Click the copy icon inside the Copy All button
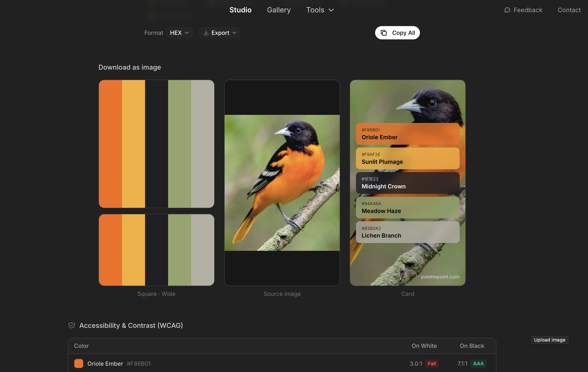 (384, 32)
